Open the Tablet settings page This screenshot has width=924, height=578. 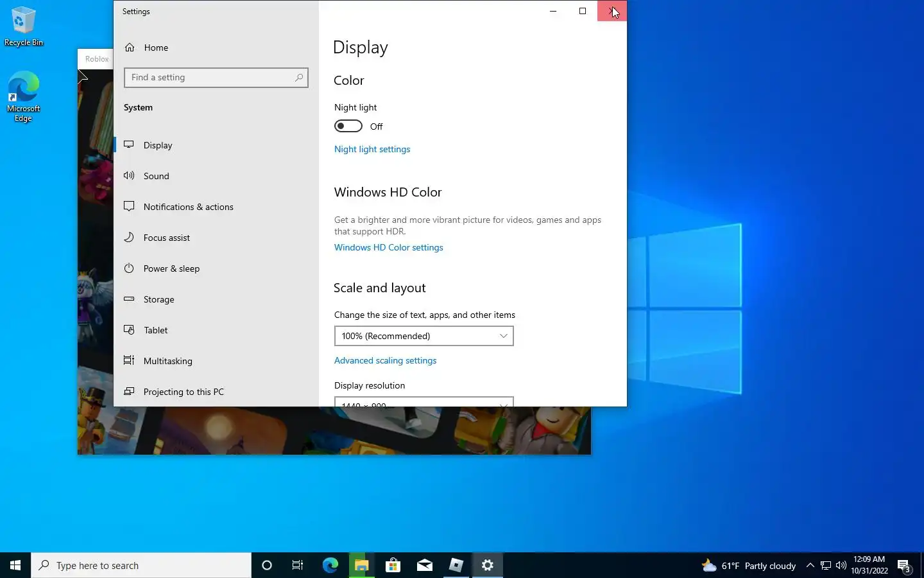click(x=216, y=330)
